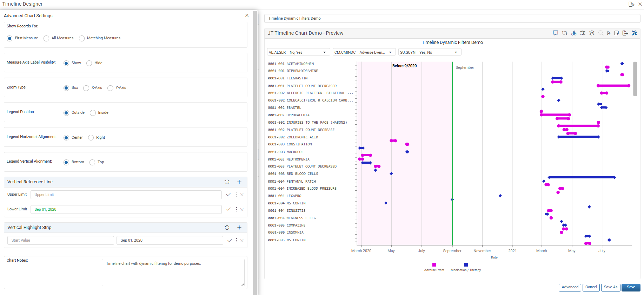The image size is (644, 295).
Task: Open the CM.CMINDC filter dropdown
Action: pyautogui.click(x=364, y=52)
